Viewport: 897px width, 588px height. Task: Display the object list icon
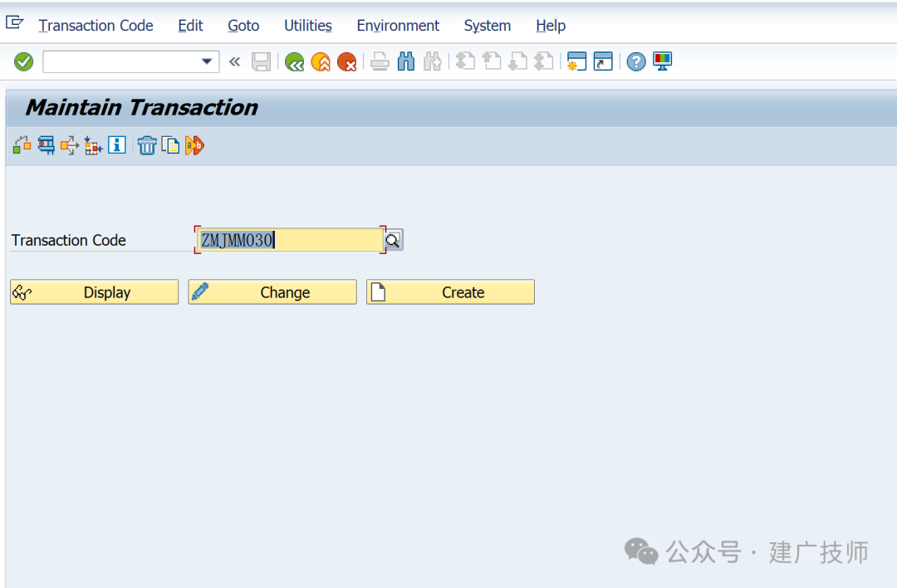click(93, 145)
